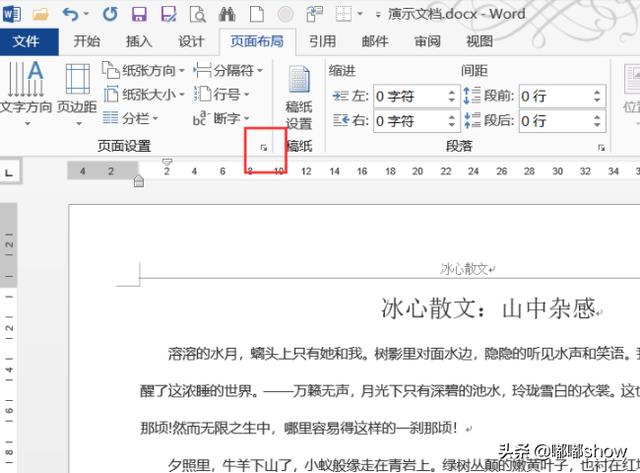Customize Quick Access Toolbar arrow

point(378,15)
